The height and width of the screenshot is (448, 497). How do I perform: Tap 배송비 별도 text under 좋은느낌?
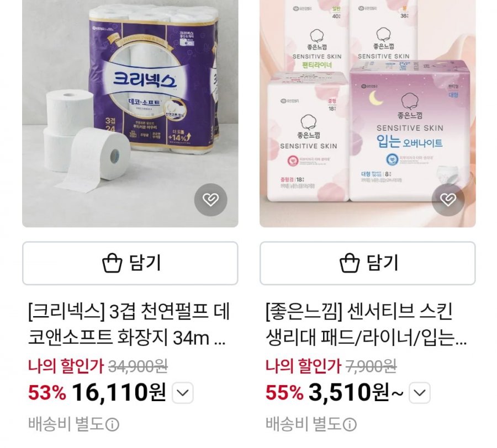point(304,424)
